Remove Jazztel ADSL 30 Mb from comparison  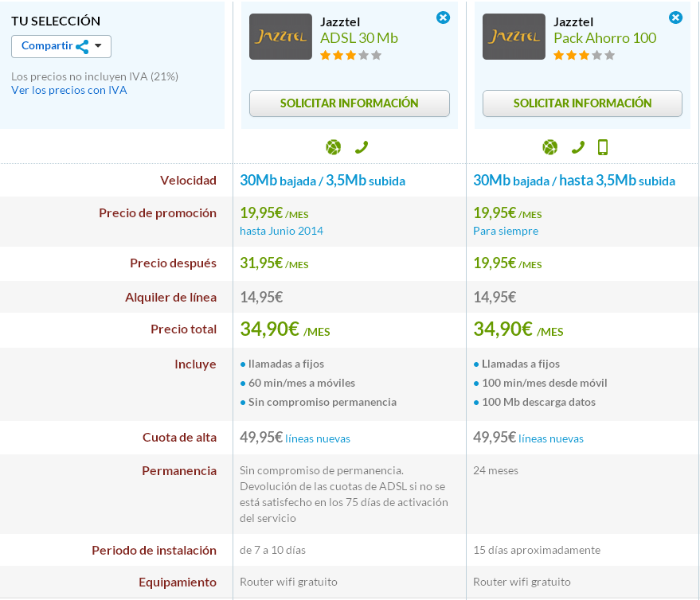[x=443, y=18]
